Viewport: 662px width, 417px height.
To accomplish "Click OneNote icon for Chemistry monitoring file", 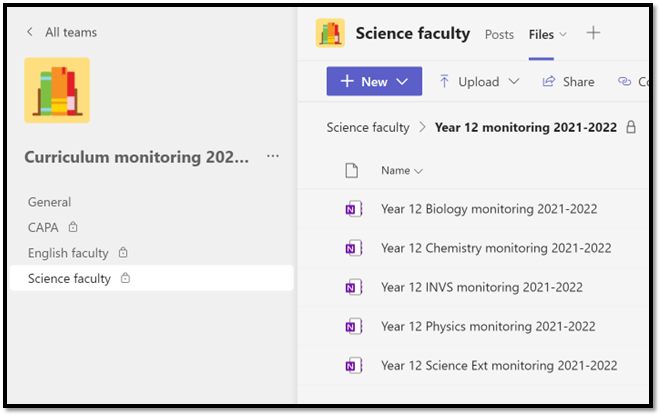I will [353, 248].
